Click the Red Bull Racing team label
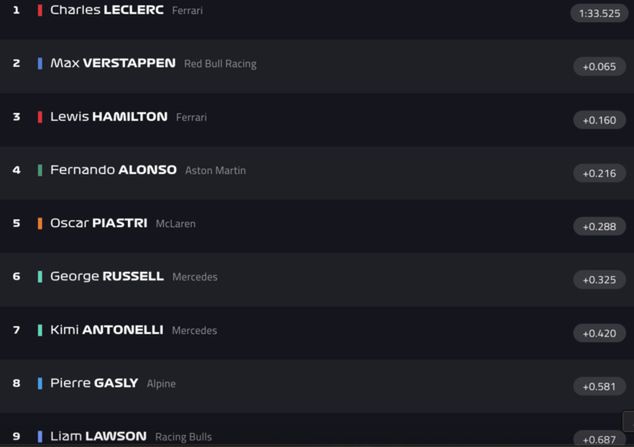Viewport: 634px width, 447px height. [x=220, y=64]
